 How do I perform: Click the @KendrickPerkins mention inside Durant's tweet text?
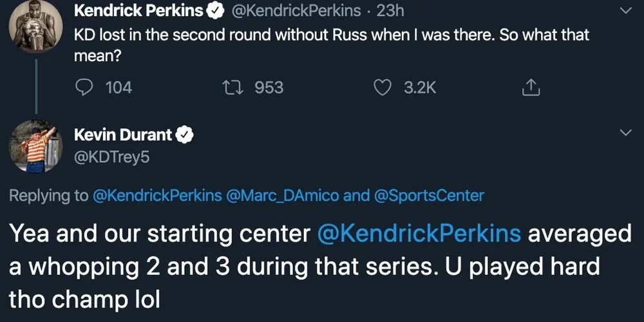[x=419, y=233]
